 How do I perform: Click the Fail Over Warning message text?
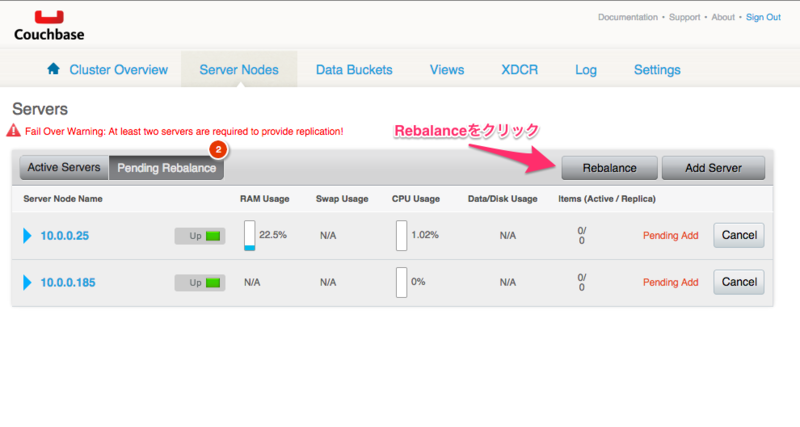click(184, 132)
